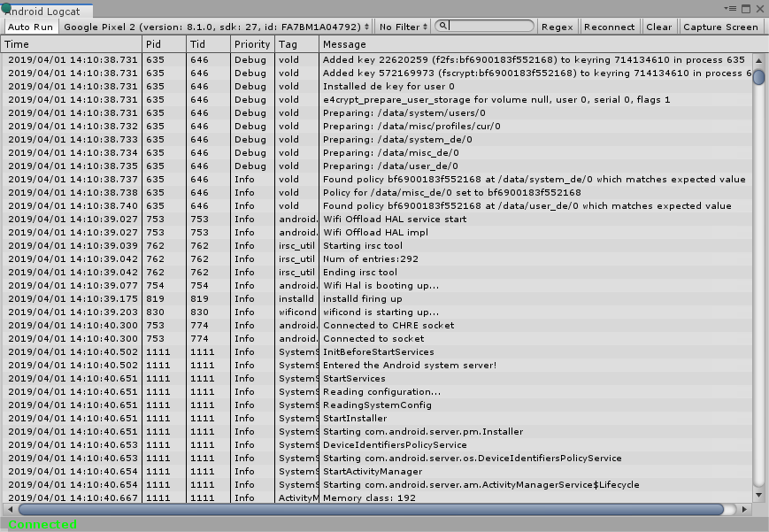Screen dimensions: 769x532
Task: Toggle Regex matching for the search filter
Action: (x=557, y=27)
